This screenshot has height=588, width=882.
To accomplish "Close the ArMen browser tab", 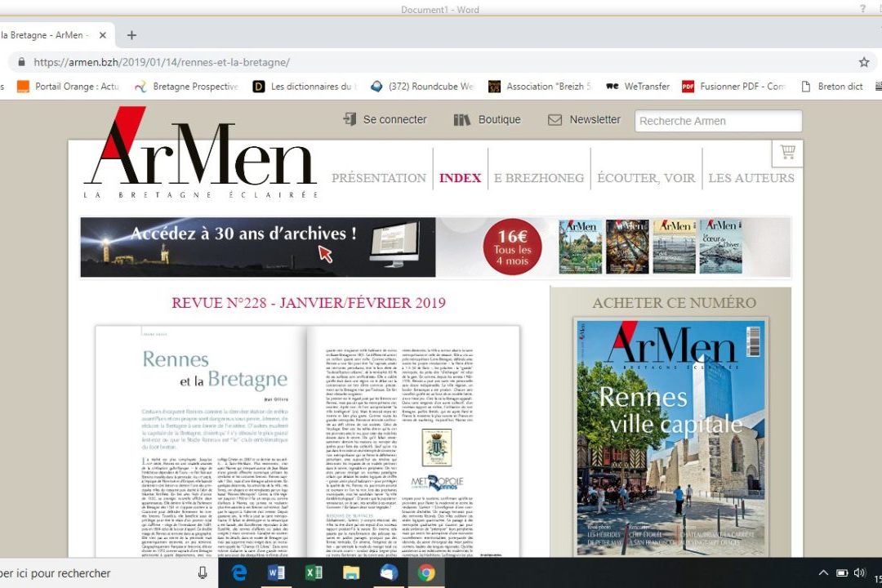I will [102, 35].
